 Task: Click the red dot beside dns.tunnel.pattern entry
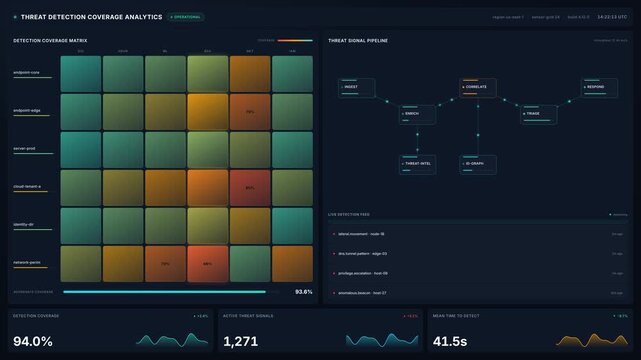[x=334, y=254]
